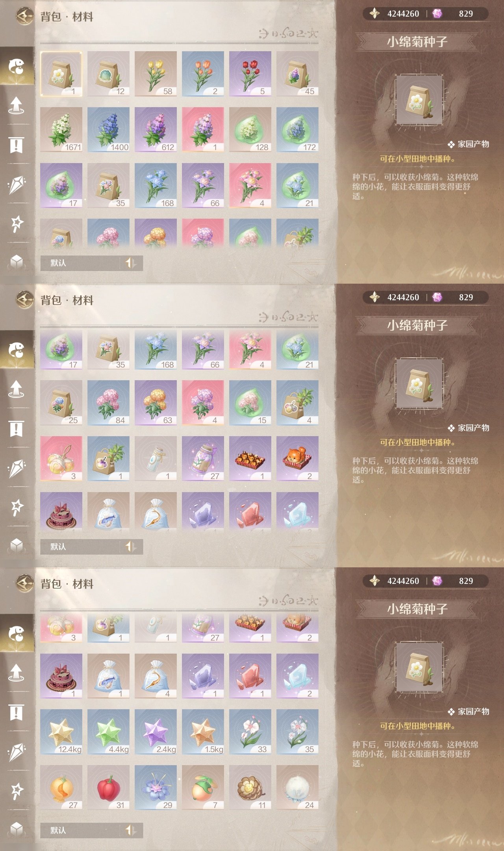The width and height of the screenshot is (504, 851).
Task: Select the white orchid stack of 33
Action: pyautogui.click(x=250, y=732)
